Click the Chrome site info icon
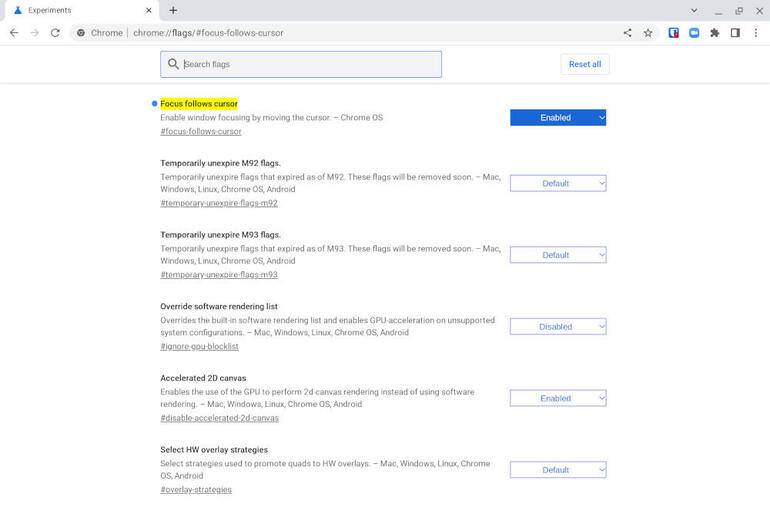 pyautogui.click(x=81, y=33)
